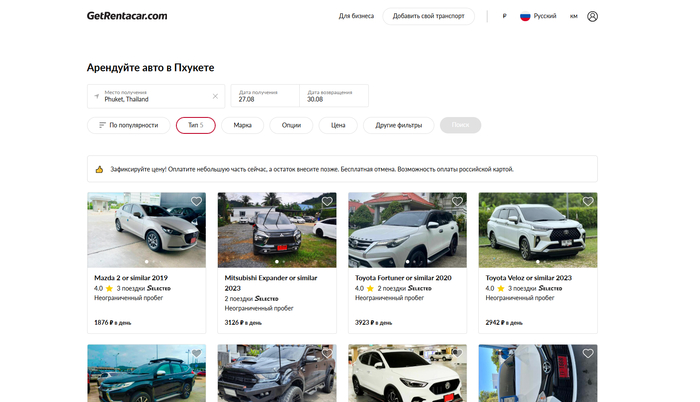Change currency via ruble symbol

point(504,16)
